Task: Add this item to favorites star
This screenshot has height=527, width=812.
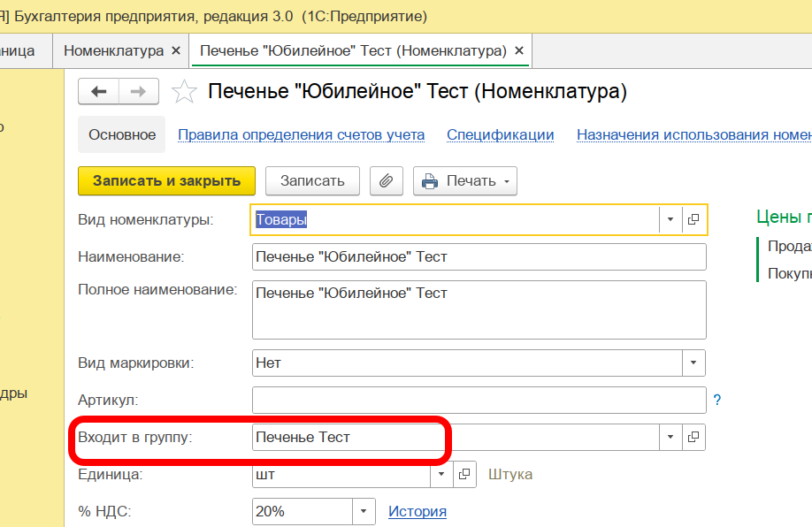Action: tap(183, 92)
